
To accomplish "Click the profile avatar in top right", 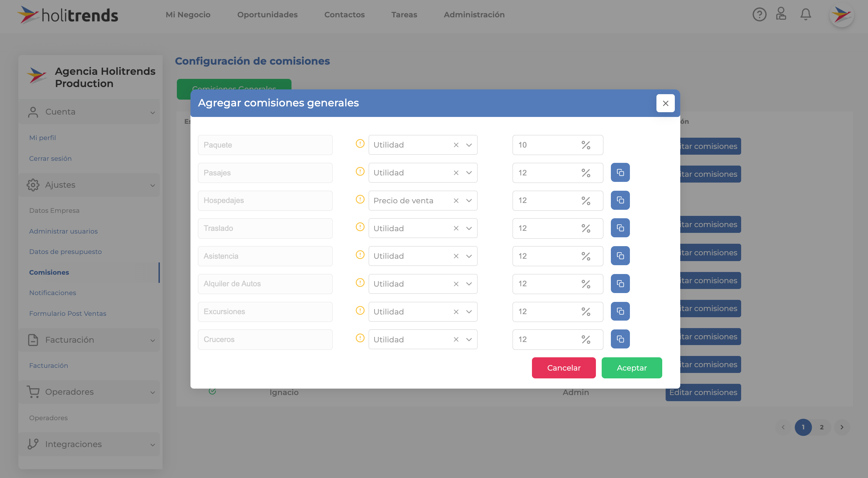I will point(841,15).
